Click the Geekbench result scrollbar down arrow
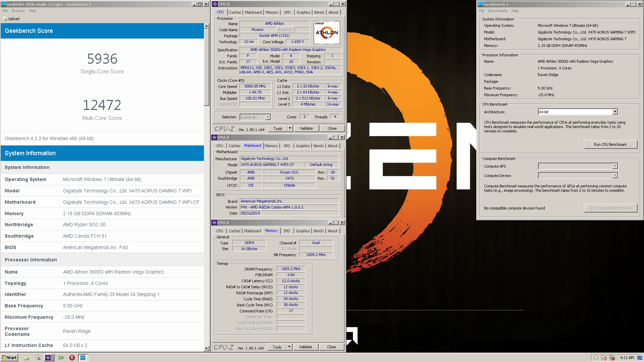644x362 pixels. [x=207, y=349]
